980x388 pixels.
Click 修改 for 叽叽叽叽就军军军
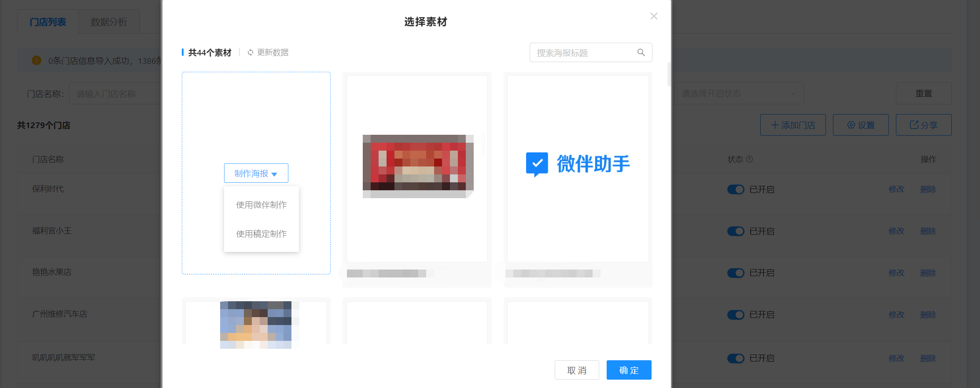click(x=896, y=358)
